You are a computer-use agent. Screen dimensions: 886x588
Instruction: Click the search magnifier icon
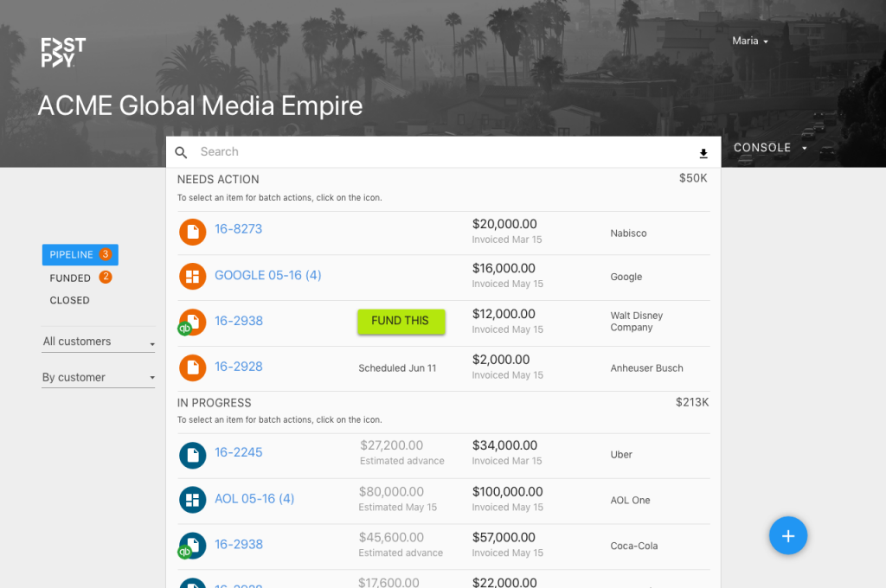[x=181, y=152]
